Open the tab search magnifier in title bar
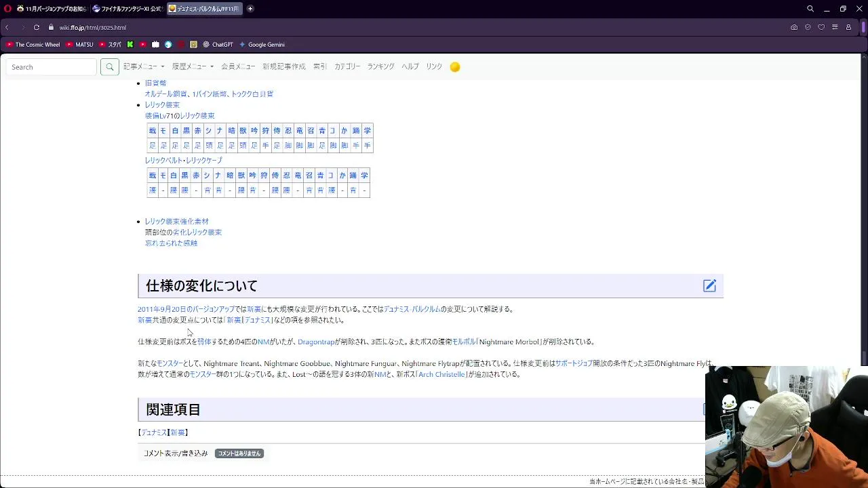Image resolution: width=868 pixels, height=488 pixels. tap(810, 9)
